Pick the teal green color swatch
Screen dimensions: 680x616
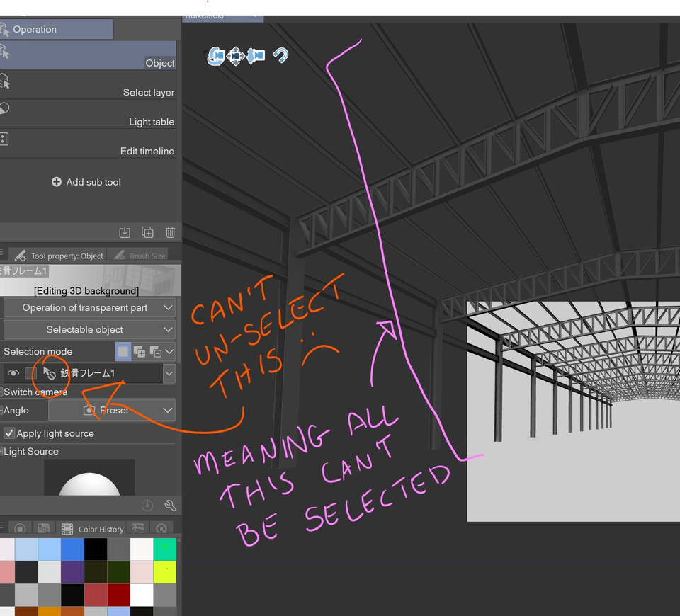[x=165, y=549]
